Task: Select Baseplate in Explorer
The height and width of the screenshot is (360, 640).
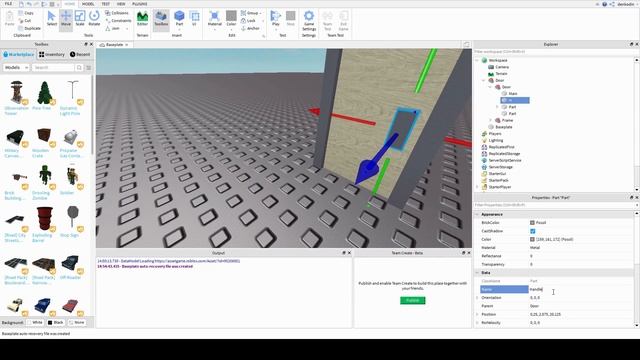Action: (504, 127)
